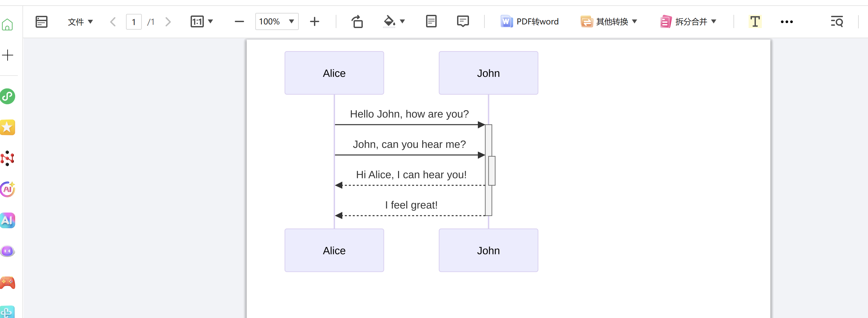Go to the next page arrow

[x=168, y=22]
